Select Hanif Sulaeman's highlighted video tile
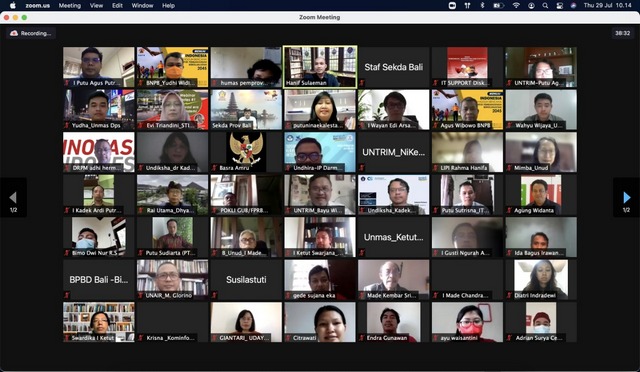 click(x=320, y=67)
